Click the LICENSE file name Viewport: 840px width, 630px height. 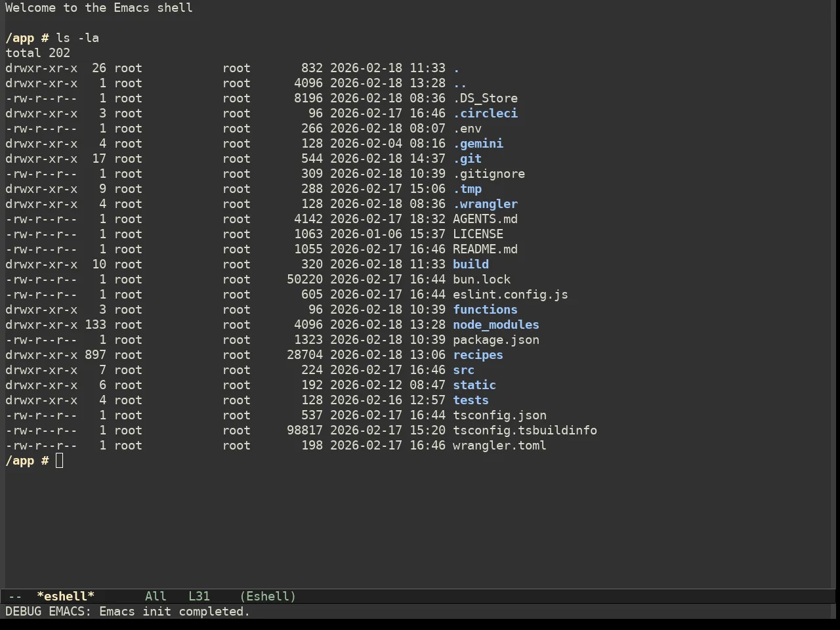point(478,234)
